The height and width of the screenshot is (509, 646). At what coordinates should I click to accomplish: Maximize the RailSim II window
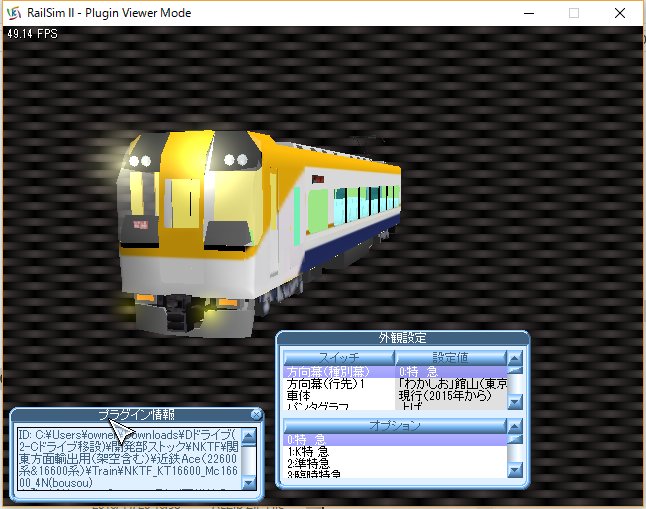(574, 13)
